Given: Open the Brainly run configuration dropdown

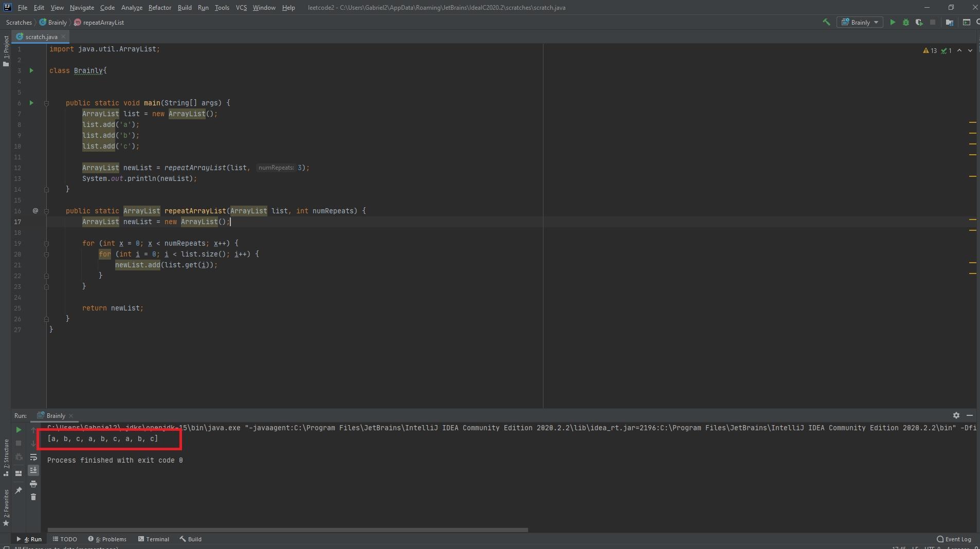Looking at the screenshot, I should [x=860, y=22].
